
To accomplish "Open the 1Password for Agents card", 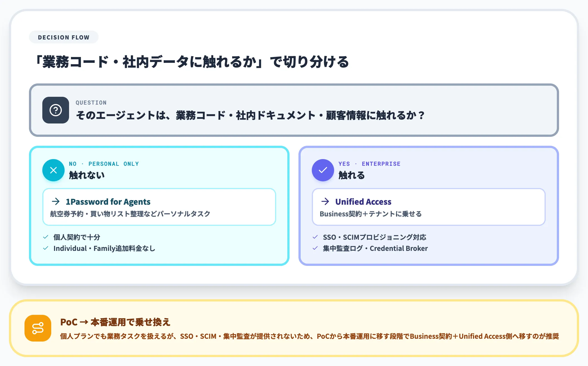I will 159,207.
